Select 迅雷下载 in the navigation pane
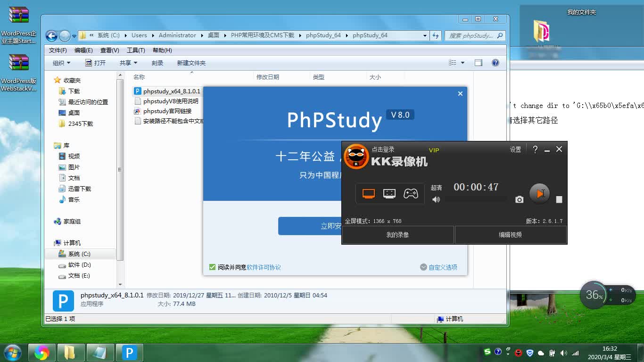Viewport: 644px width, 362px height. (74, 189)
